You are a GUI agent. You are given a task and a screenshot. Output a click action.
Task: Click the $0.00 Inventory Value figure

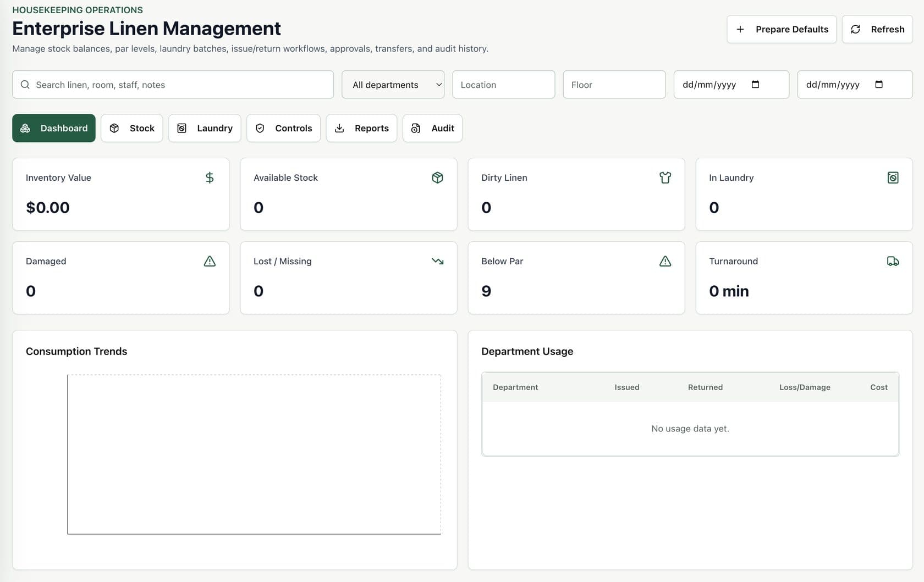pyautogui.click(x=48, y=208)
